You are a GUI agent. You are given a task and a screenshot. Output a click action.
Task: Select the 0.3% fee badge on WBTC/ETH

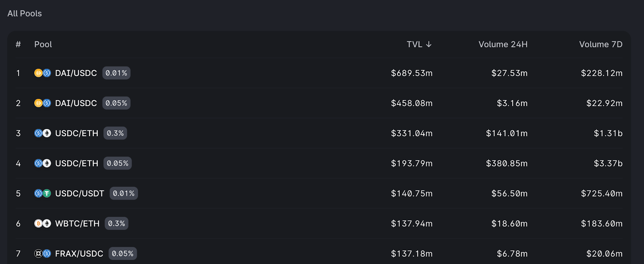[x=117, y=223]
